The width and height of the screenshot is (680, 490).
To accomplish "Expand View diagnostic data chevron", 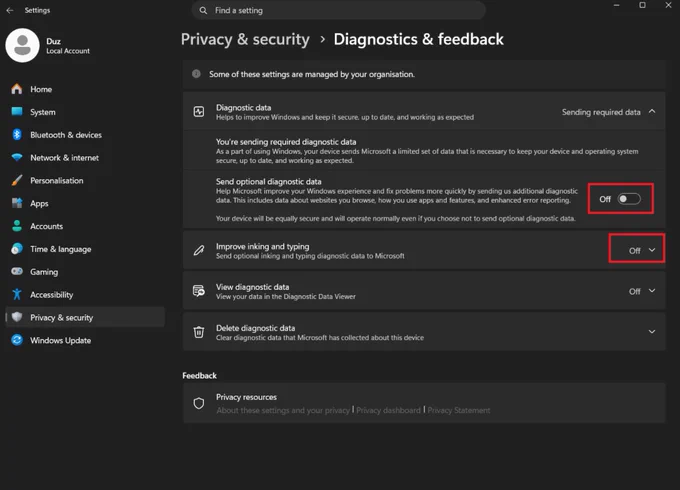I will click(652, 291).
